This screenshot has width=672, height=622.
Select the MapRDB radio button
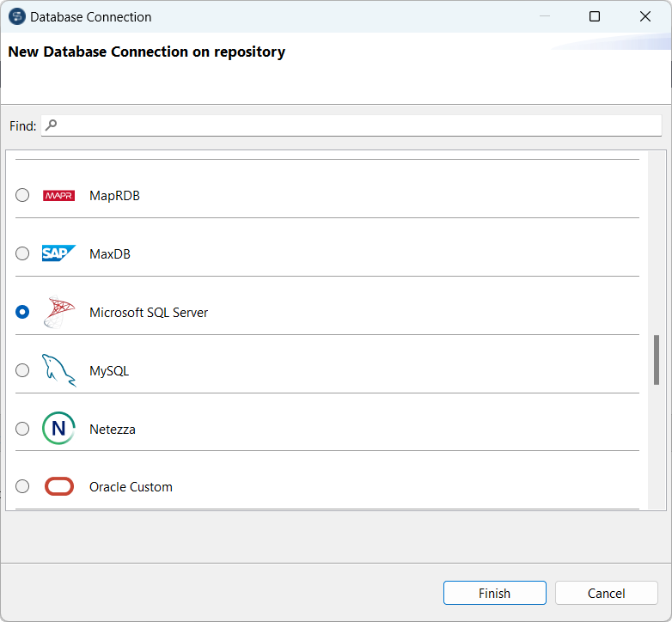(22, 196)
